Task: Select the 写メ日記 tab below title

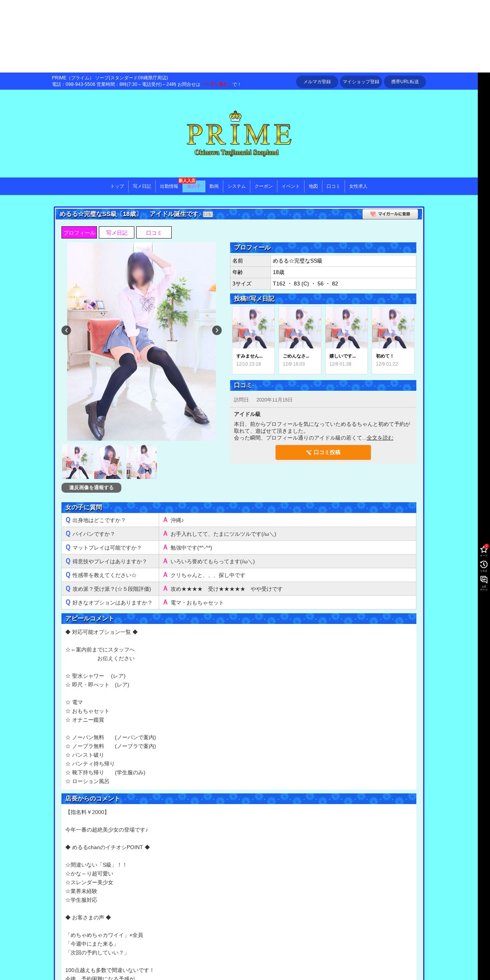Action: pos(116,232)
